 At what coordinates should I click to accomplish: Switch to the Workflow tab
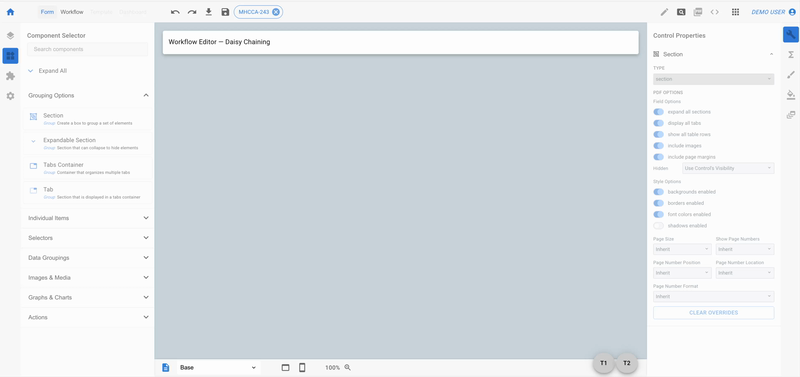(x=72, y=12)
